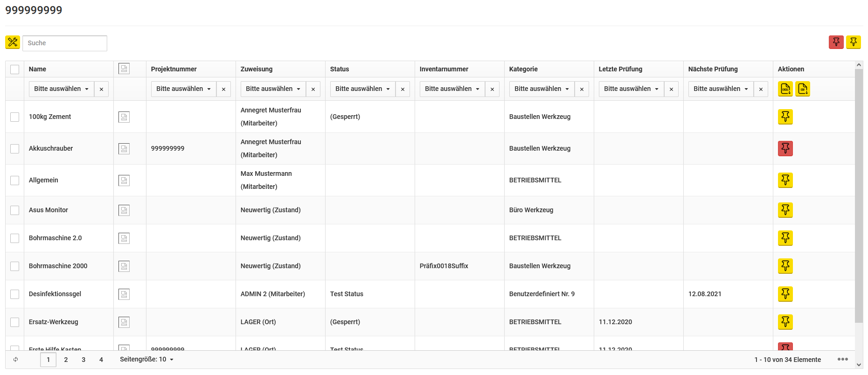The image size is (868, 375).
Task: Click the refresh icon in pagination bar
Action: (16, 360)
